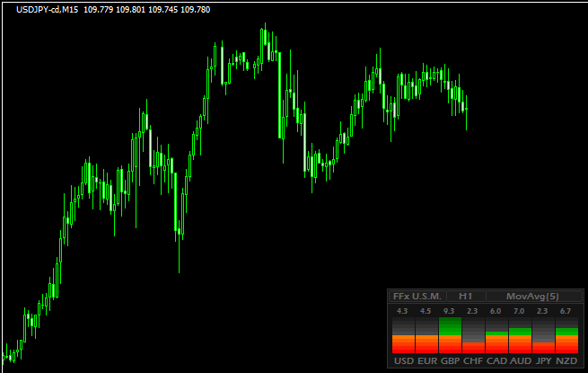Image resolution: width=588 pixels, height=373 pixels.
Task: Click the CAD currency label
Action: click(496, 361)
